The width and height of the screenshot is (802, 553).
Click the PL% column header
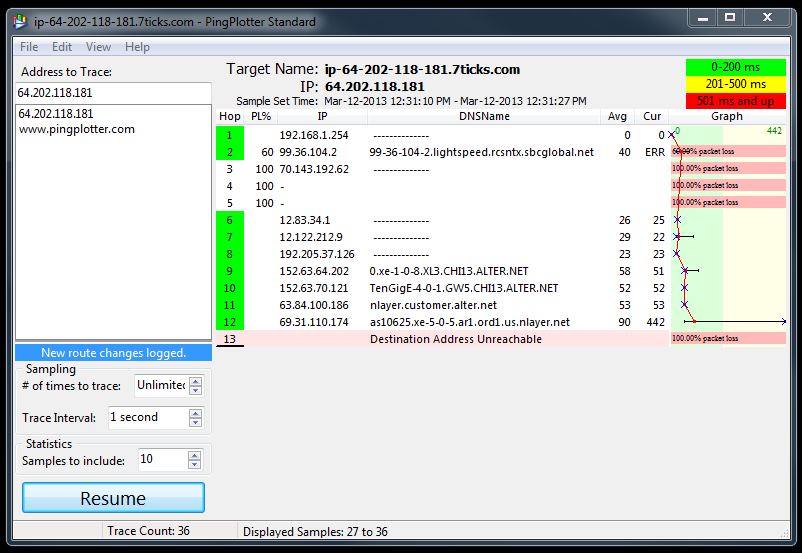pyautogui.click(x=261, y=116)
